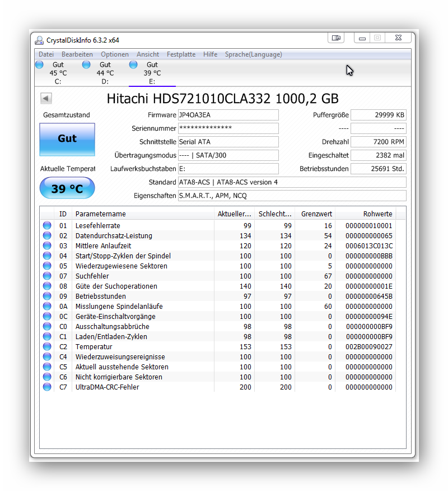Open the Datei menu

pos(46,54)
